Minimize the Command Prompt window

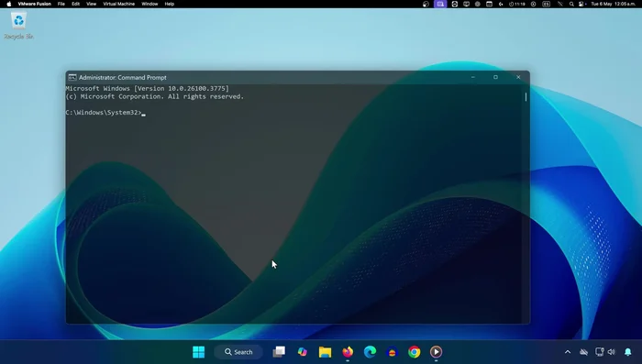click(x=473, y=77)
